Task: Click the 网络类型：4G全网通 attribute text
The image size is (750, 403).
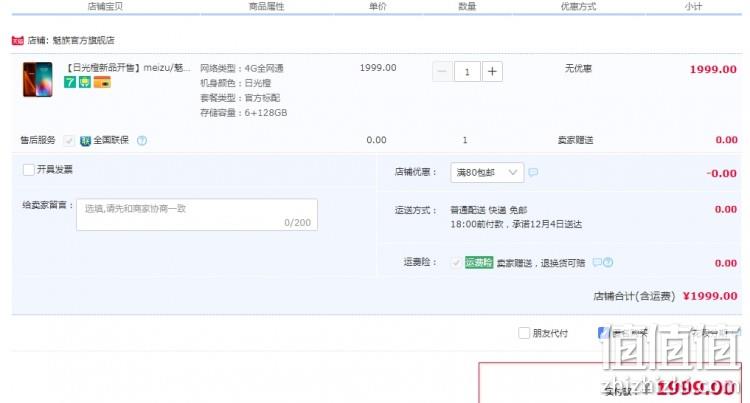Action: tap(242, 68)
